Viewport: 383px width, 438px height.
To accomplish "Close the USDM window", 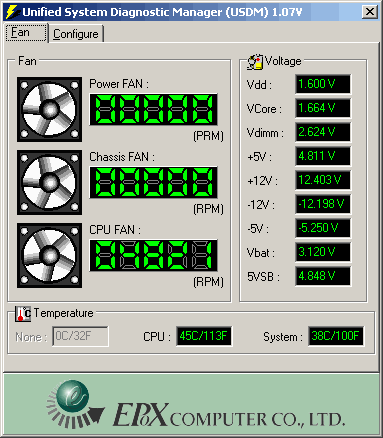I will 370,12.
